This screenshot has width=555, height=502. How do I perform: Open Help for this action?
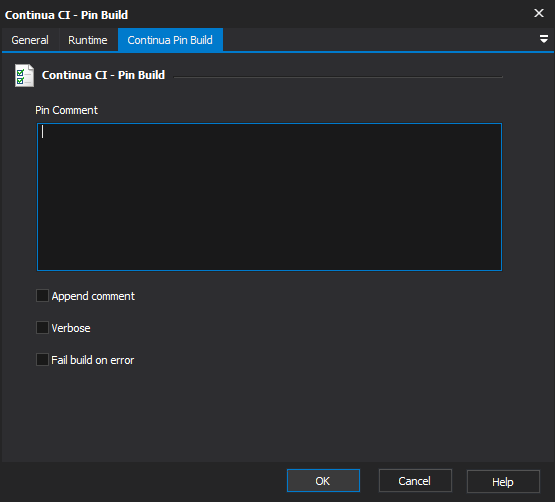(x=503, y=481)
